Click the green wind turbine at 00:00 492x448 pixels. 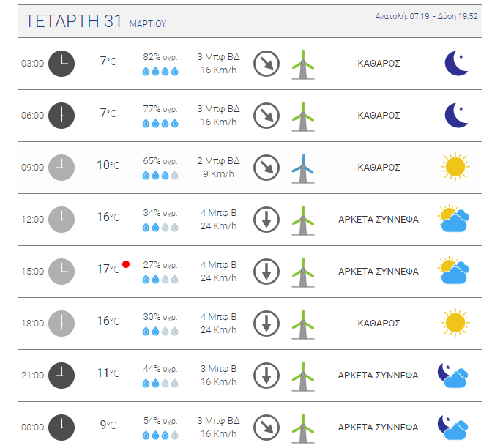(302, 427)
